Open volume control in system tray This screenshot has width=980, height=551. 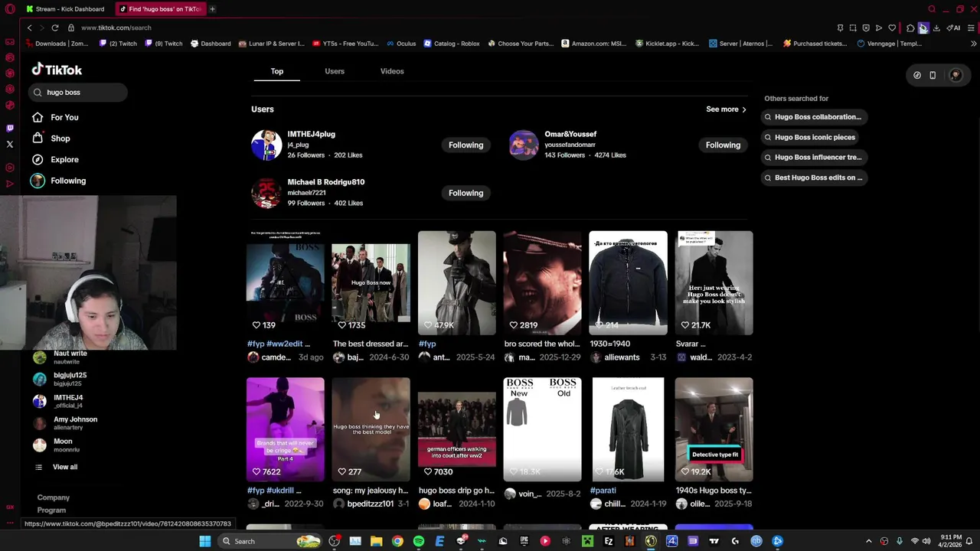click(928, 541)
